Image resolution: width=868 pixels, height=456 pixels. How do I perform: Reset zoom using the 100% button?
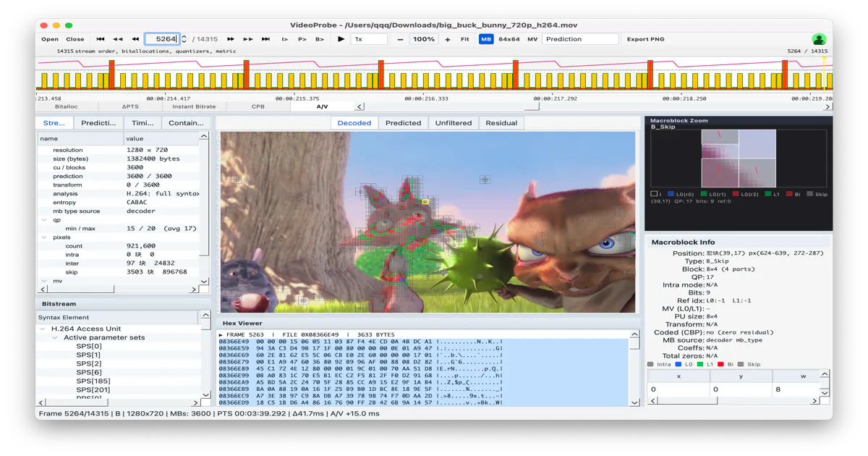(x=424, y=39)
